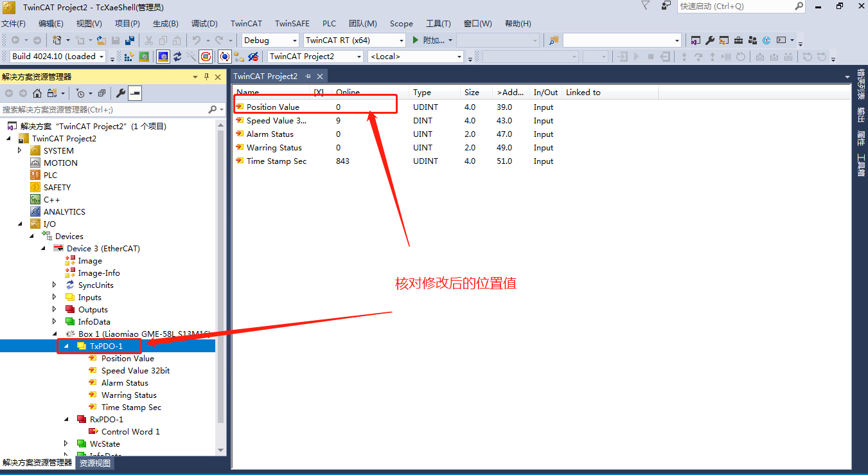Viewport: 868px width, 475px height.
Task: Click the Sync with Active Document icon
Action: [52, 93]
